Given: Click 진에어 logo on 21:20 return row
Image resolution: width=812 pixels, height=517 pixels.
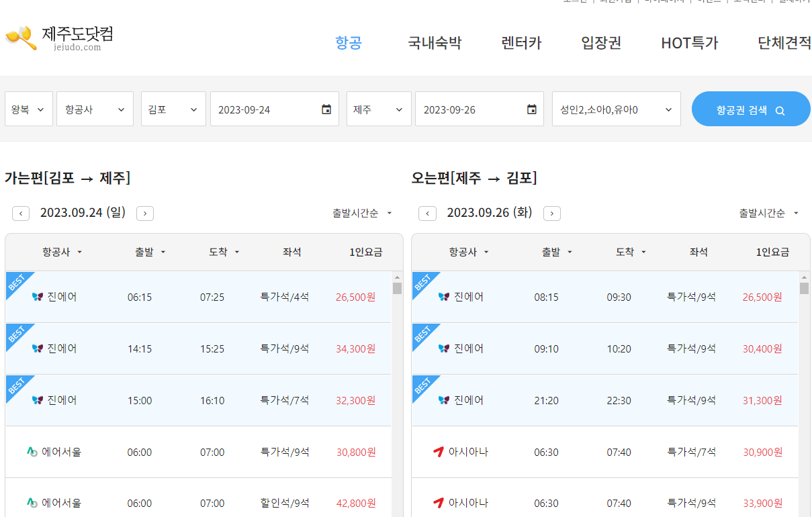Looking at the screenshot, I should (x=443, y=400).
